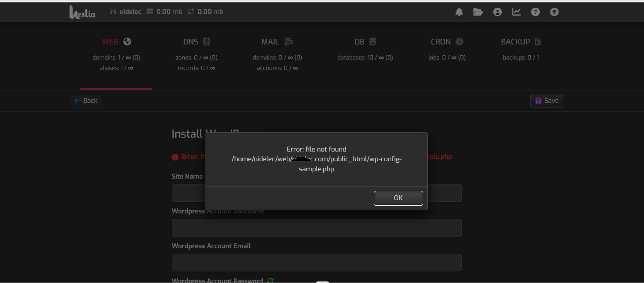Click the Hestia logo
The height and width of the screenshot is (283, 644).
[x=82, y=12]
